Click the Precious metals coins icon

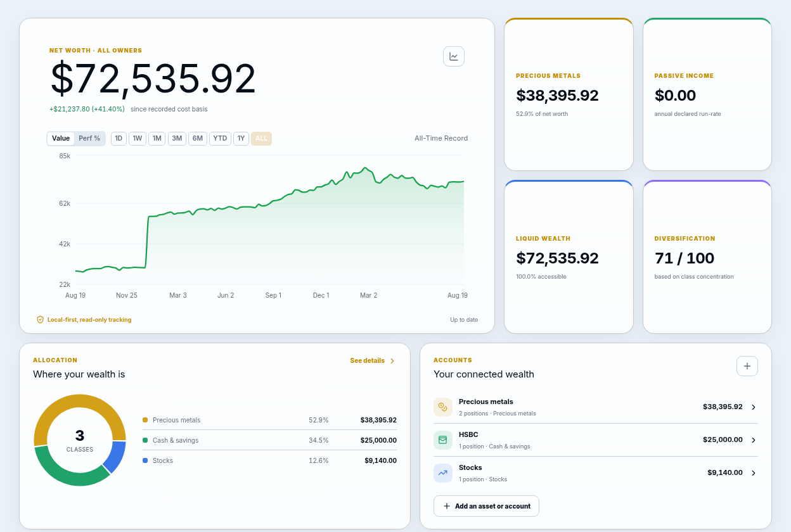tap(443, 407)
